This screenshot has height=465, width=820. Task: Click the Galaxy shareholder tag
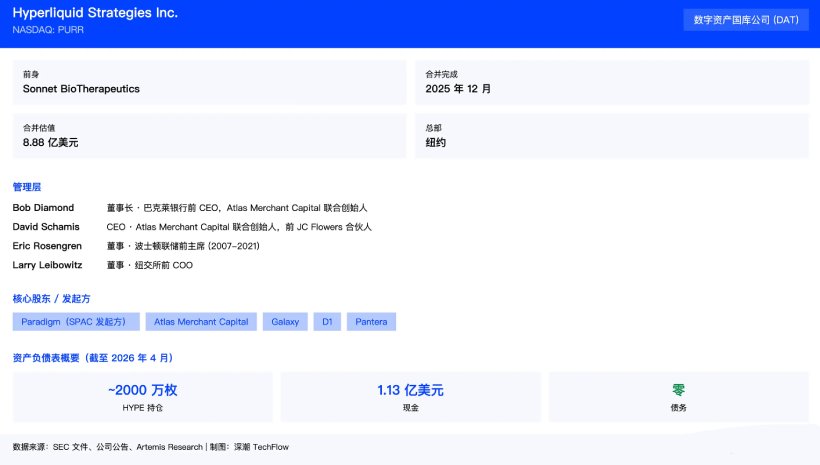[285, 322]
